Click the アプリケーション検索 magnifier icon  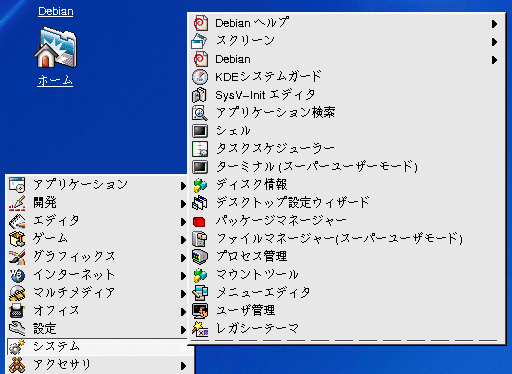(200, 113)
